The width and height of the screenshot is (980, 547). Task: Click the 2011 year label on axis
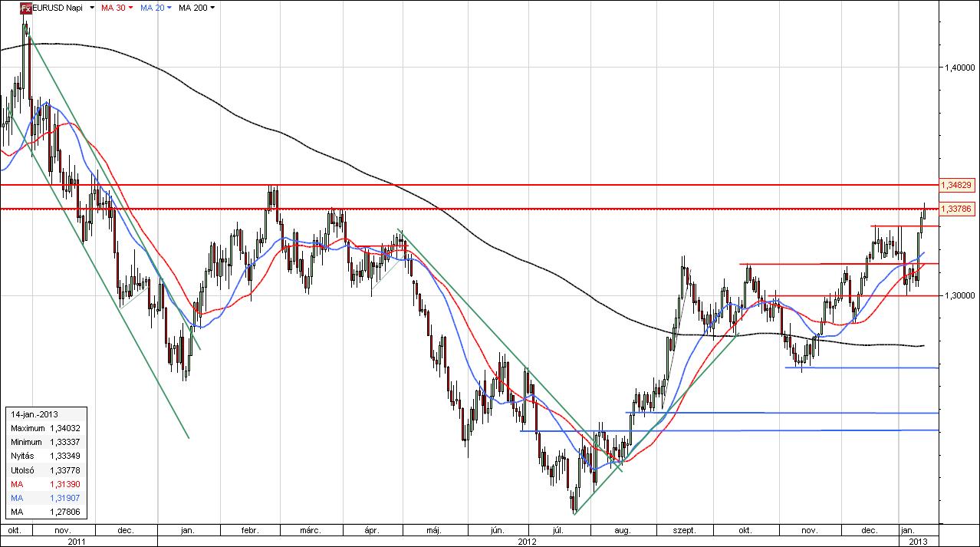pos(78,541)
